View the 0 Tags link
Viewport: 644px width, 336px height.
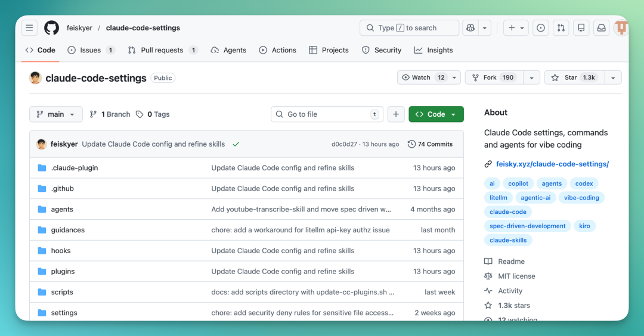[153, 114]
